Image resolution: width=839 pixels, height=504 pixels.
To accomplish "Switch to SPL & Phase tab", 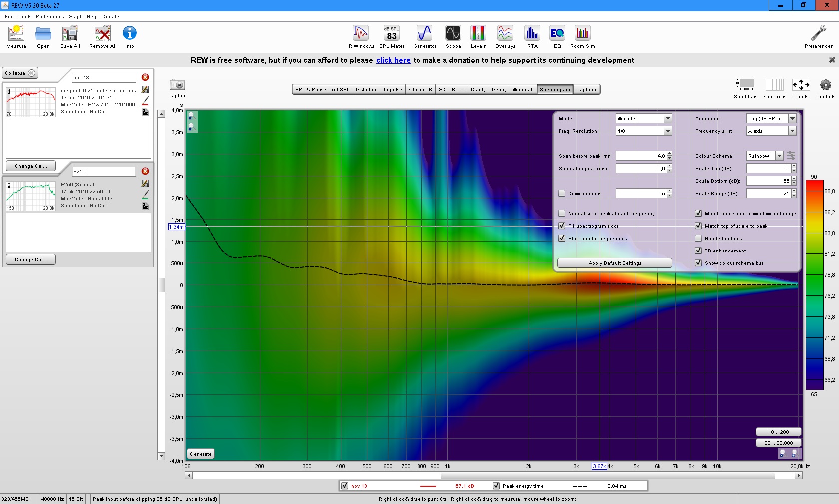I will 310,90.
